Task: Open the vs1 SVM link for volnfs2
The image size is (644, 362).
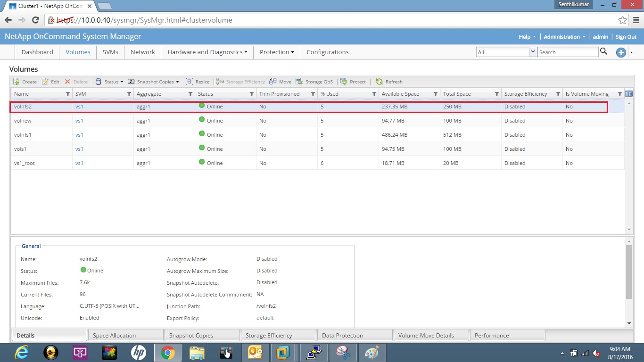Action: point(78,107)
